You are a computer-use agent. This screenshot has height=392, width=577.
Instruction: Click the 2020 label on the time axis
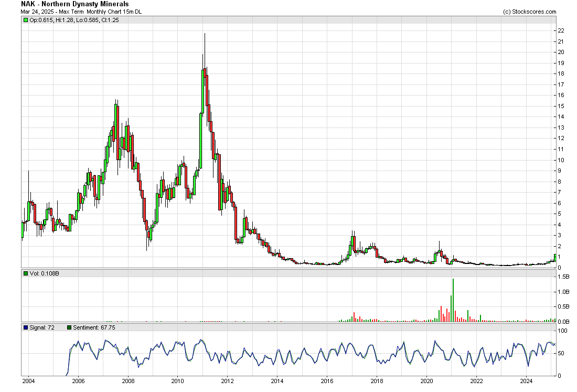point(426,381)
